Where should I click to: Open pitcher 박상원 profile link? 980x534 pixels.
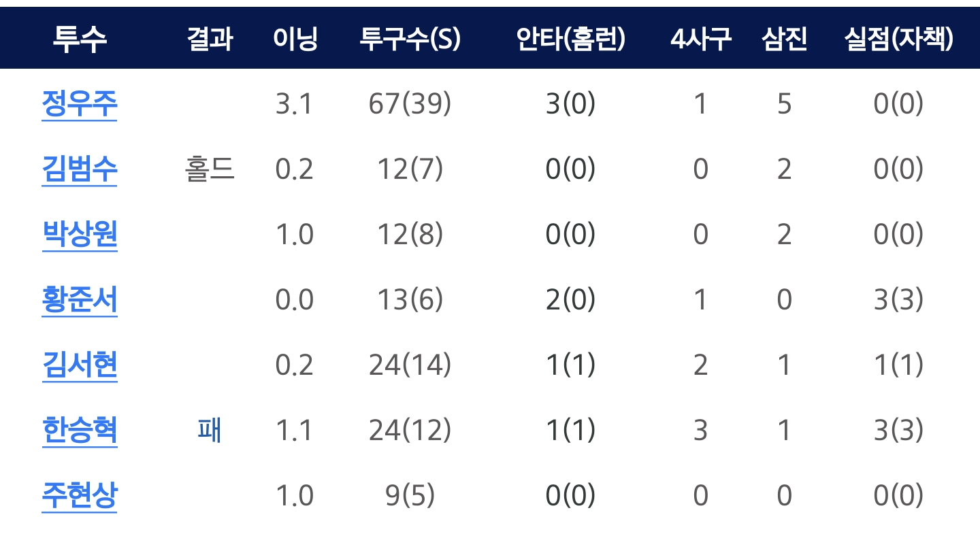point(80,235)
